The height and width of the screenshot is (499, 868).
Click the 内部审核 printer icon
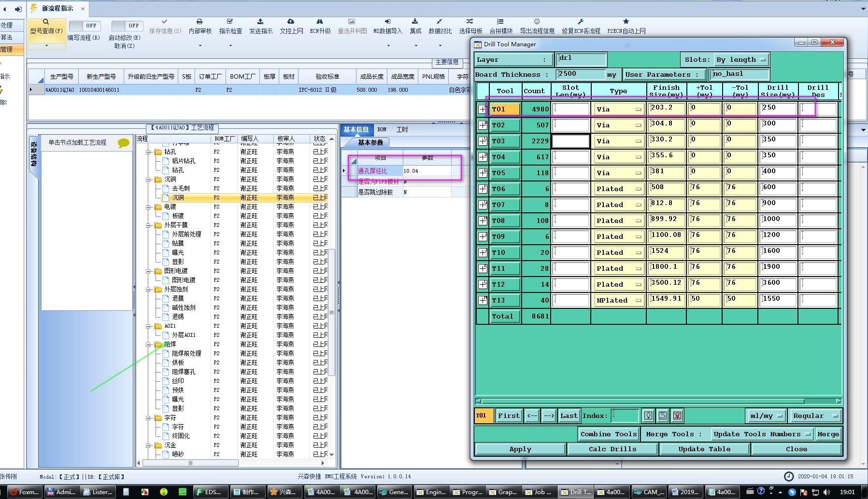click(199, 22)
